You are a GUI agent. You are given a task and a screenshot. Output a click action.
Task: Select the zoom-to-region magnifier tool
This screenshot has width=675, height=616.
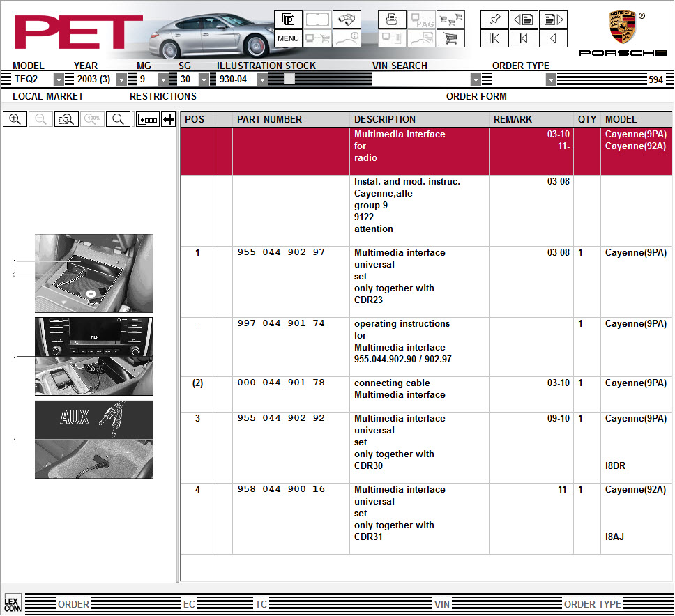coord(67,119)
